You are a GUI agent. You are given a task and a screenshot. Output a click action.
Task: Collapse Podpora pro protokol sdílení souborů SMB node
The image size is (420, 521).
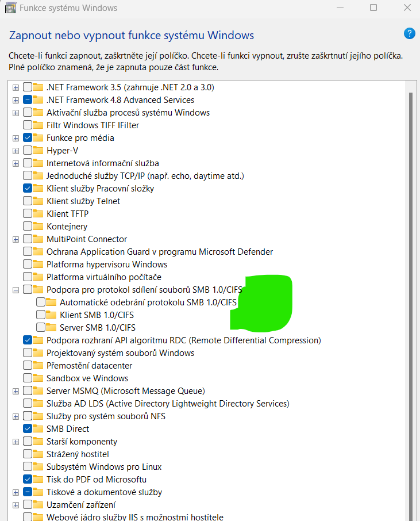(16, 290)
